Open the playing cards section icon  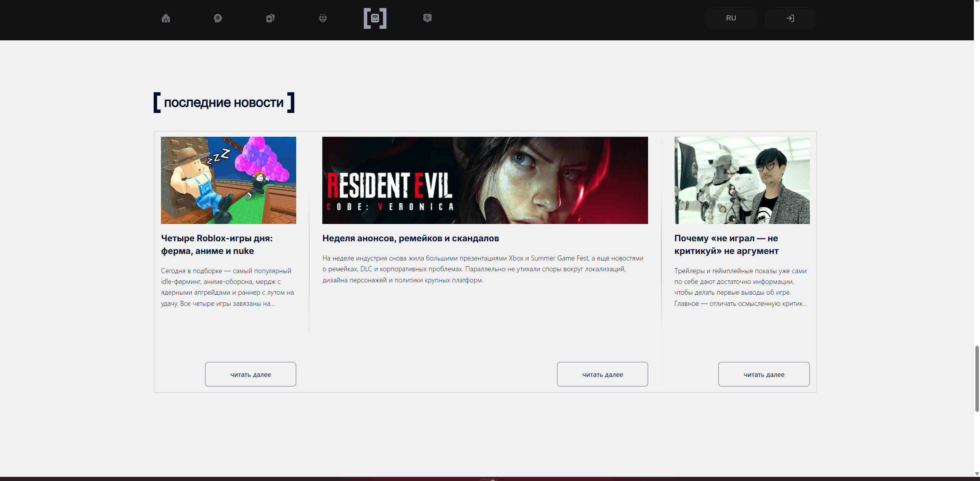click(270, 18)
